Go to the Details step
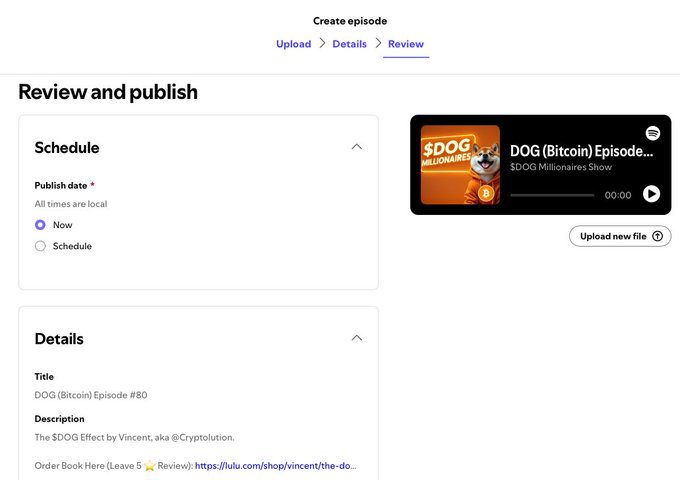The height and width of the screenshot is (480, 680). pos(350,44)
